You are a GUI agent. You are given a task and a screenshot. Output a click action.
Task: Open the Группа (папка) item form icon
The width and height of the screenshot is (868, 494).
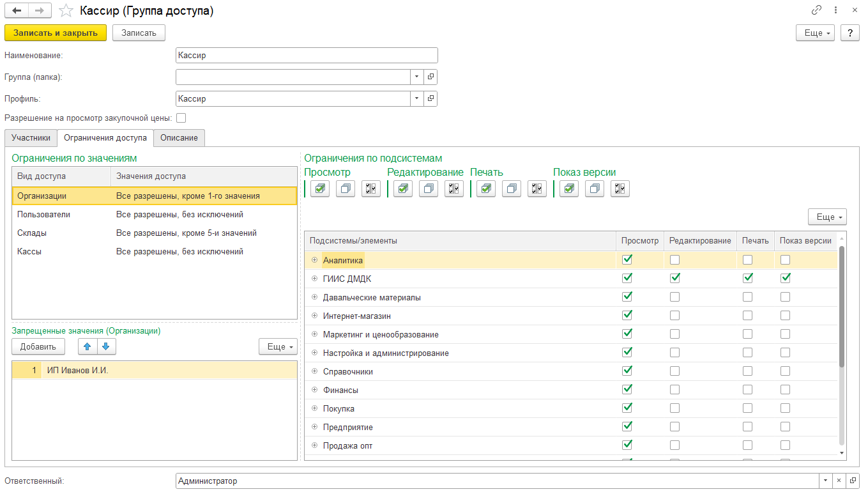point(430,77)
